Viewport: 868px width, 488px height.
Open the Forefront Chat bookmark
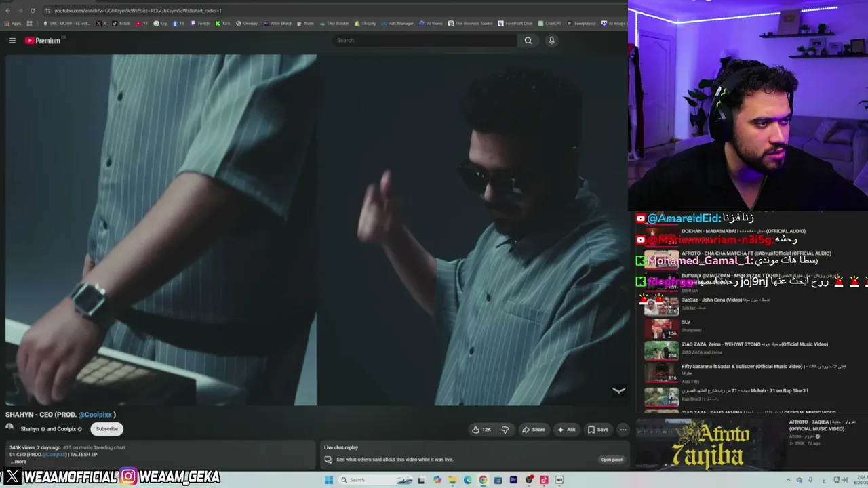pos(515,24)
